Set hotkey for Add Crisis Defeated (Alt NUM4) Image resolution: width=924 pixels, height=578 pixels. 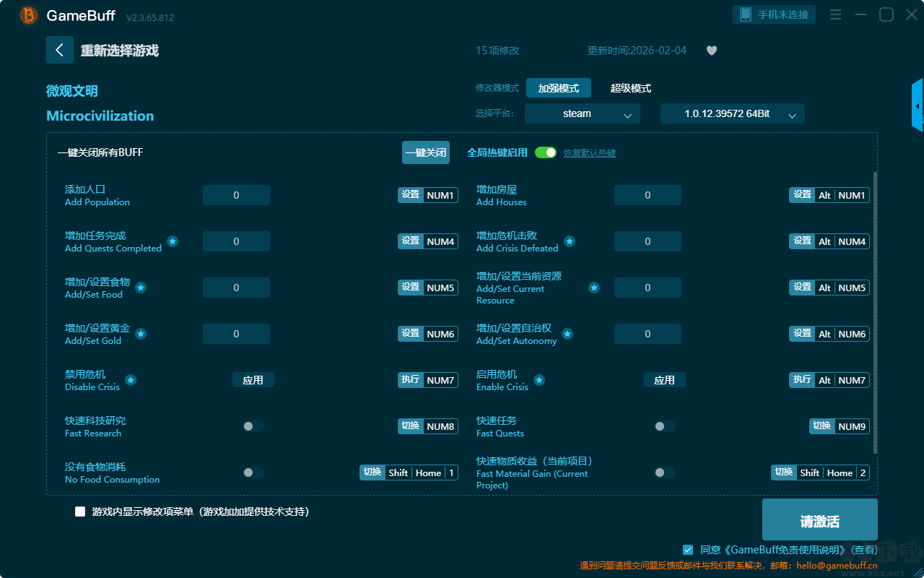tap(829, 241)
